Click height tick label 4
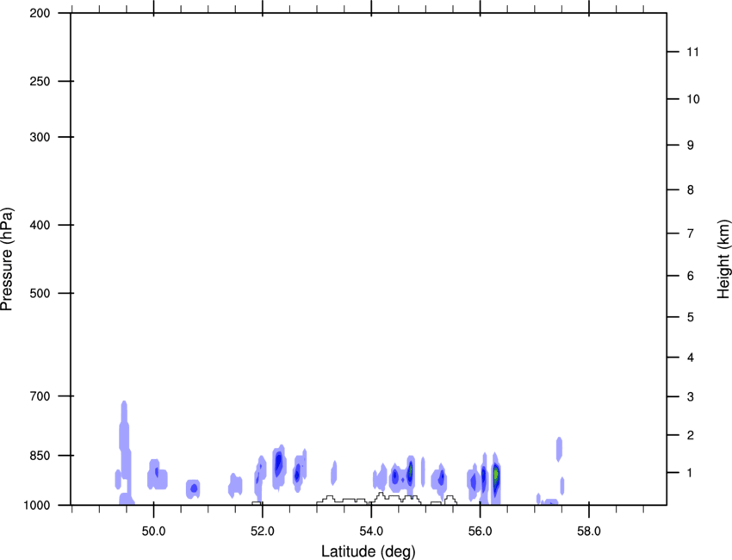The width and height of the screenshot is (732, 560). [x=691, y=358]
